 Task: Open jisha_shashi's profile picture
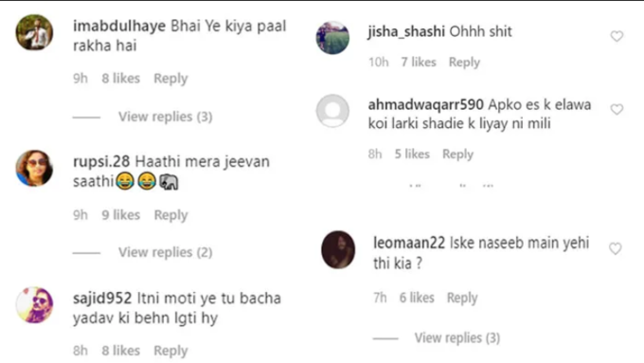click(332, 37)
